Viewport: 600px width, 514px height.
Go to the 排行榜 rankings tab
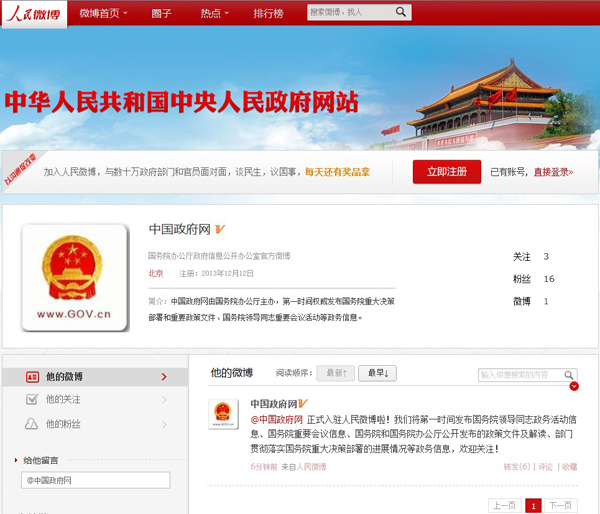(x=267, y=13)
